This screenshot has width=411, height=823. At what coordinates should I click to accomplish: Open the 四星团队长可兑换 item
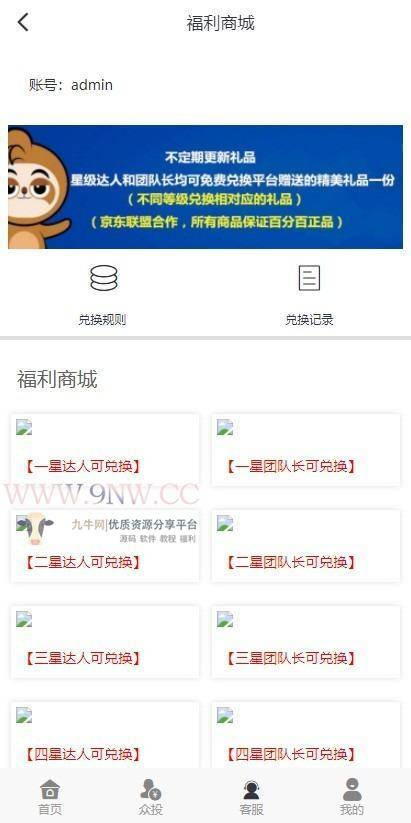306,736
